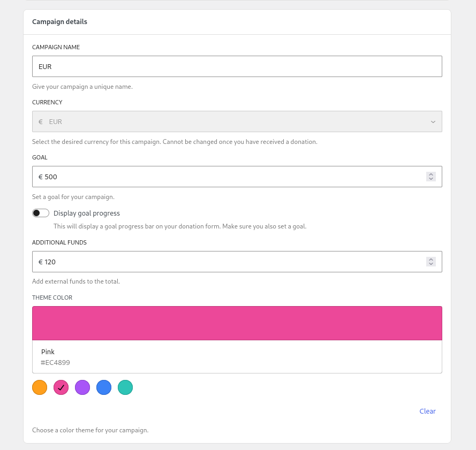This screenshot has height=450, width=476.
Task: Enable the Display goal progress toggle
Action: 41,213
